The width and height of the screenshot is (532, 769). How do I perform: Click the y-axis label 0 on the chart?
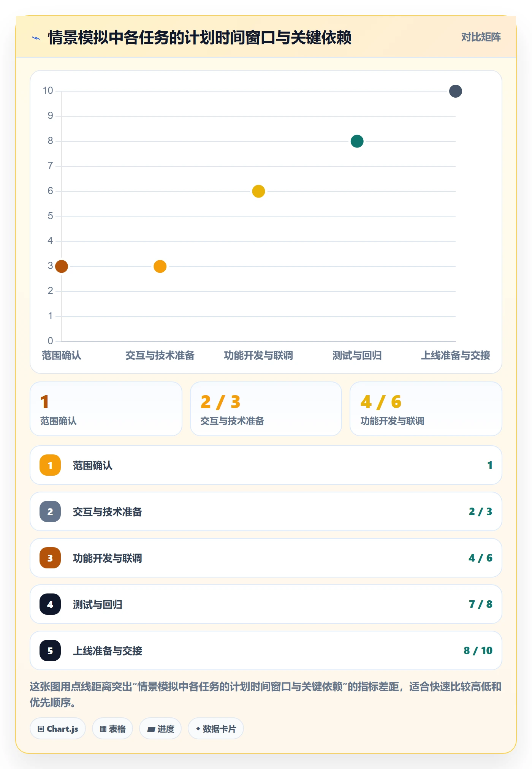[50, 341]
